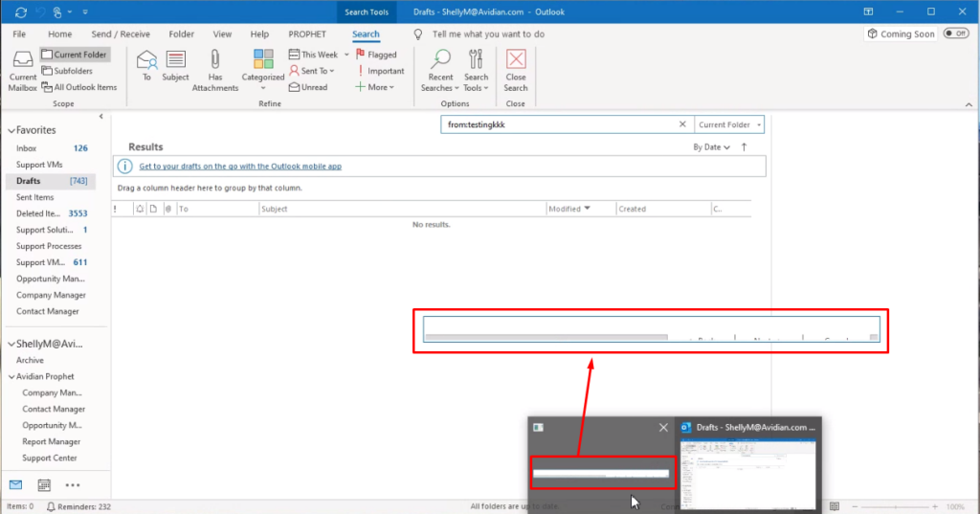Clear the search with the X button

point(682,124)
